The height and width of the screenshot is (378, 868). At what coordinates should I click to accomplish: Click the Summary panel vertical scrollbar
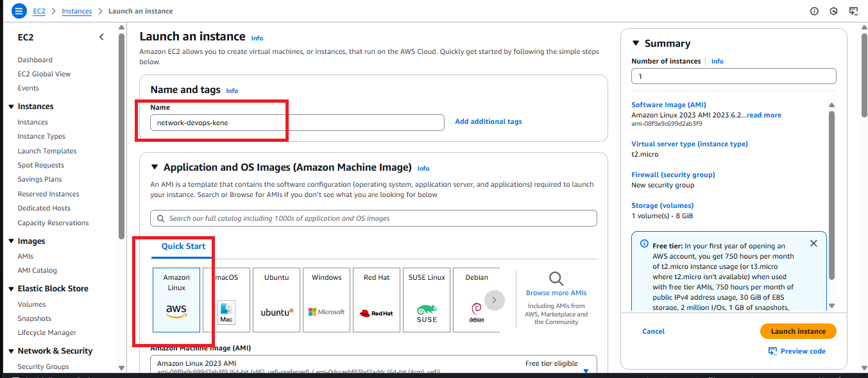(x=831, y=196)
